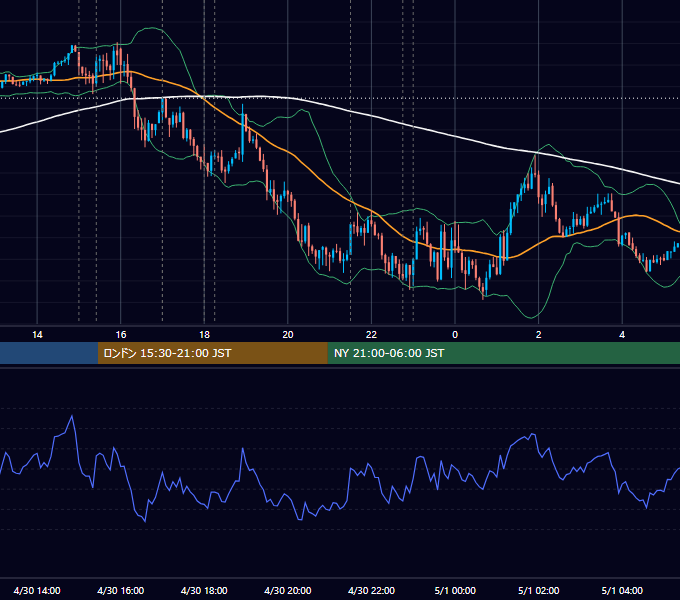The height and width of the screenshot is (600, 680).
Task: Click the 4/30 16:00 date label
Action: tap(121, 590)
